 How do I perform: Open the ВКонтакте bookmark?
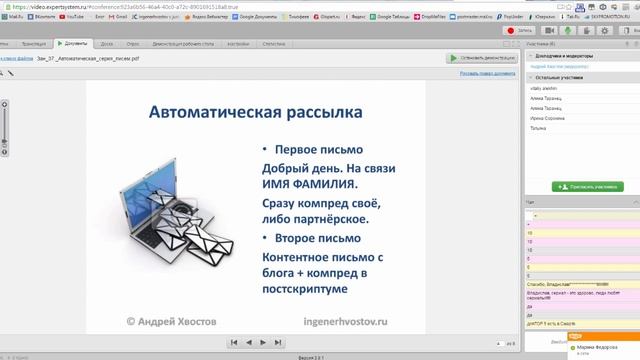41,17
